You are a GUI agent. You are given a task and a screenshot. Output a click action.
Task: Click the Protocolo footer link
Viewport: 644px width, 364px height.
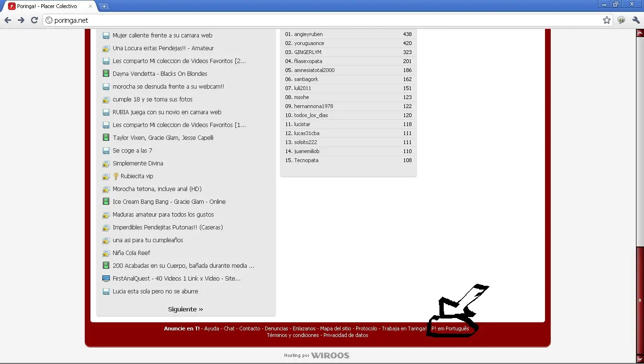[x=367, y=328]
